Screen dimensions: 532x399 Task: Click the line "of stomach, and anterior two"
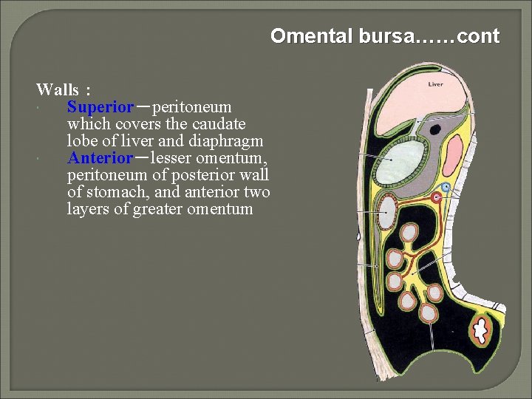(168, 192)
